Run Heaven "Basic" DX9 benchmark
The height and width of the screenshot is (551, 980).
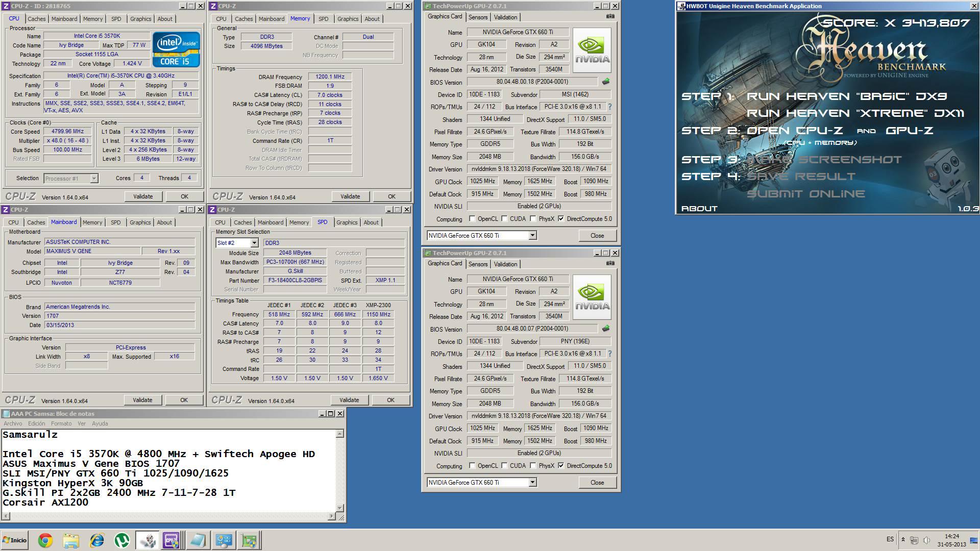click(x=847, y=96)
